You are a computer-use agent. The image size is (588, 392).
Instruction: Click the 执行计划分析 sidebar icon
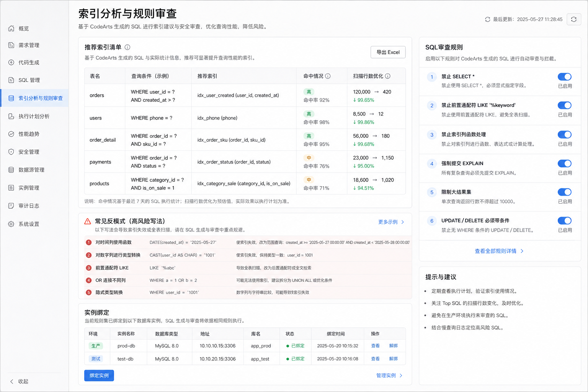click(x=11, y=116)
